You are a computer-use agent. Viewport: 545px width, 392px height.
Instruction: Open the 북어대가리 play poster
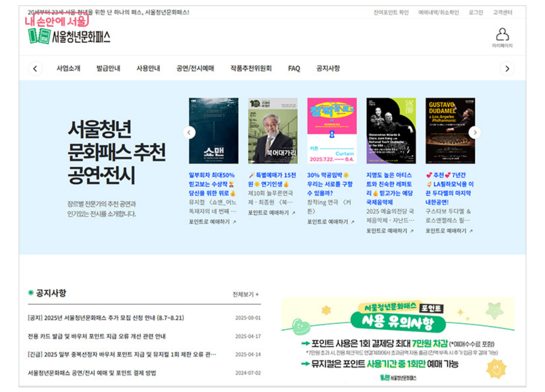[x=273, y=131]
